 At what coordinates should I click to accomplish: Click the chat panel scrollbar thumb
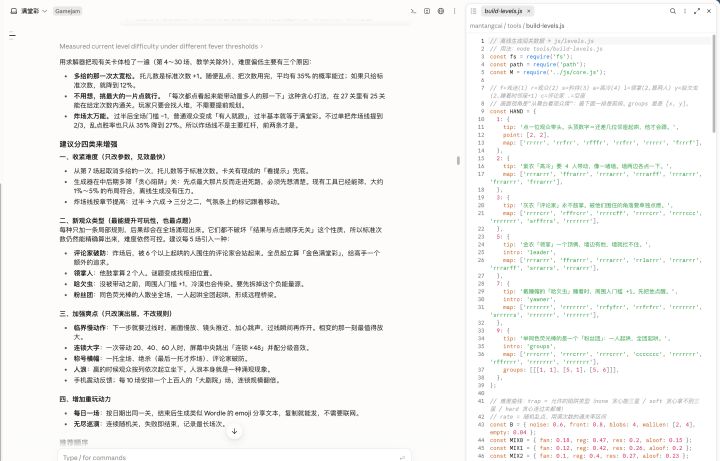(458, 160)
